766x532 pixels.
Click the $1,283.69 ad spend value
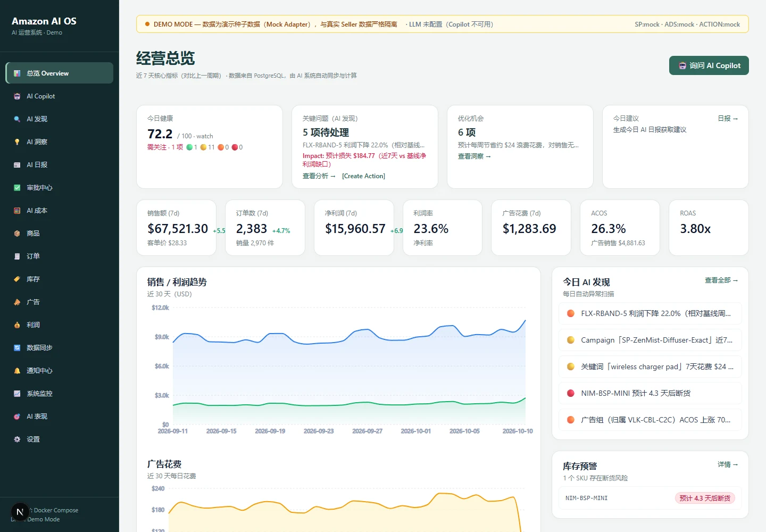click(x=529, y=229)
